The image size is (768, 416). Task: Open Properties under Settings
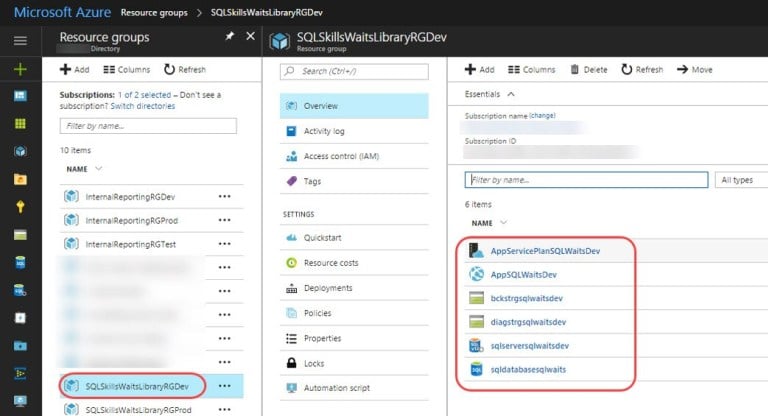354,338
